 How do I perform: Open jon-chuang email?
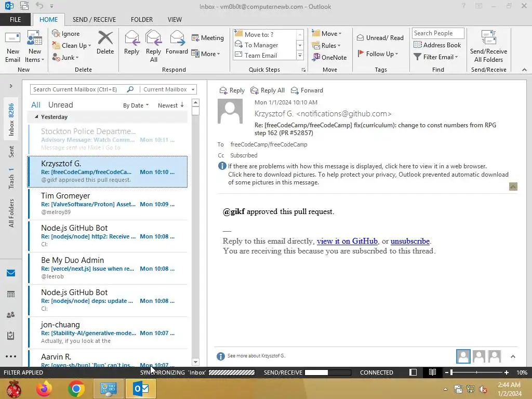[x=108, y=332]
